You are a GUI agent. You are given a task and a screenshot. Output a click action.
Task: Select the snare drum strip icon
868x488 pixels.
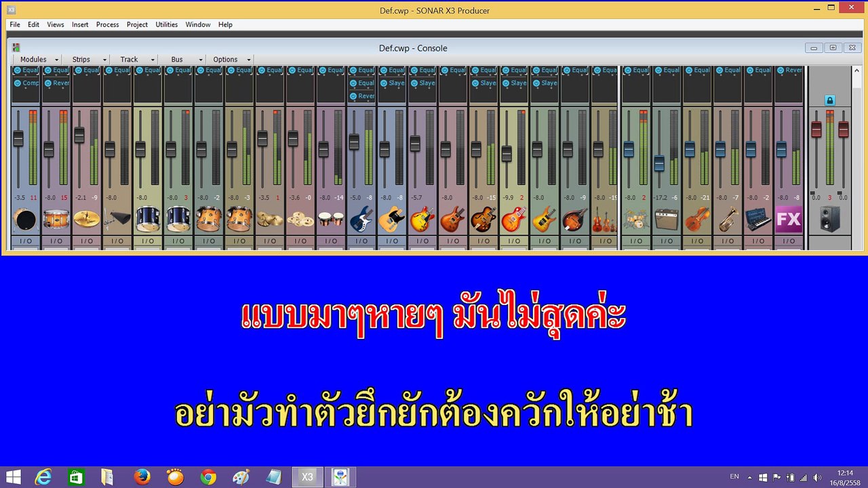(56, 220)
